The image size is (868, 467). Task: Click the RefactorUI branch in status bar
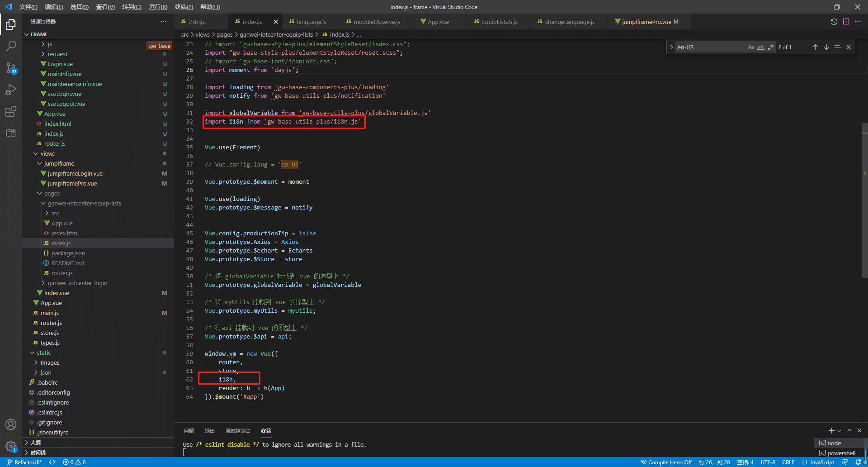coord(25,462)
